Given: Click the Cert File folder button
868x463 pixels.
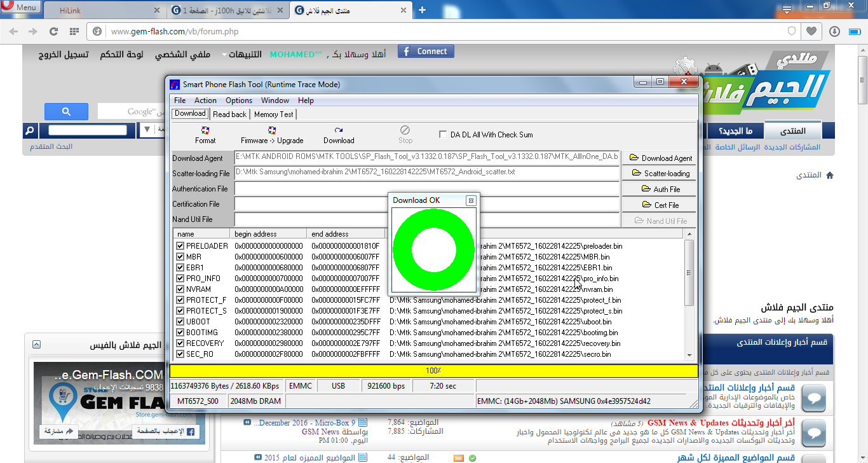Looking at the screenshot, I should coord(658,205).
